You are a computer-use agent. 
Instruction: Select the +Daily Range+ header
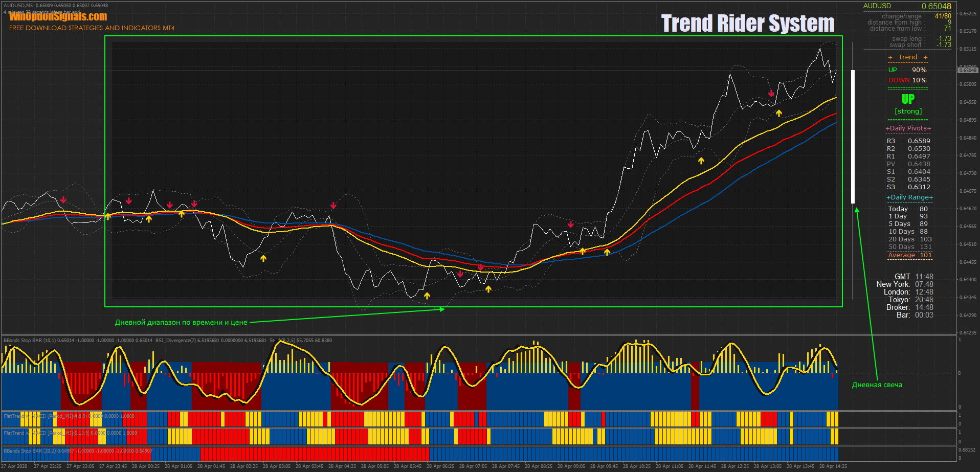tap(909, 197)
